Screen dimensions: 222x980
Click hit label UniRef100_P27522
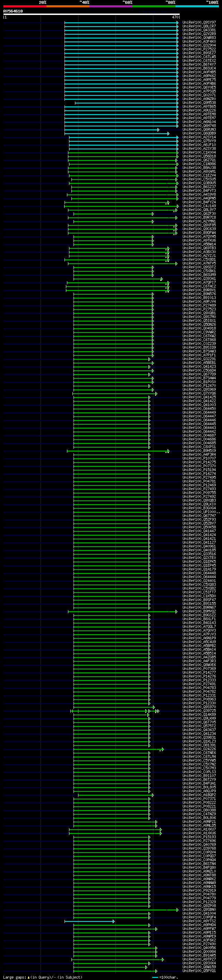199,49
